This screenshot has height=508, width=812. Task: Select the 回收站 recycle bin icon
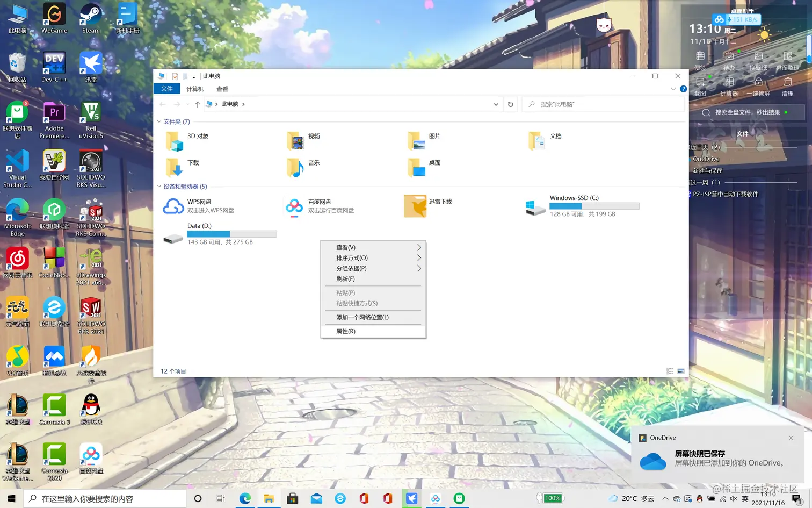tap(17, 68)
